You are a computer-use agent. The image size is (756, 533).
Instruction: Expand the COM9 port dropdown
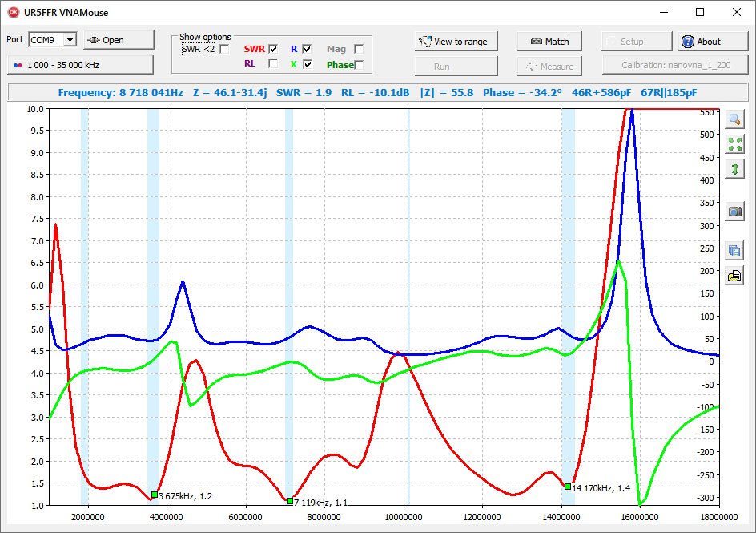pos(70,40)
